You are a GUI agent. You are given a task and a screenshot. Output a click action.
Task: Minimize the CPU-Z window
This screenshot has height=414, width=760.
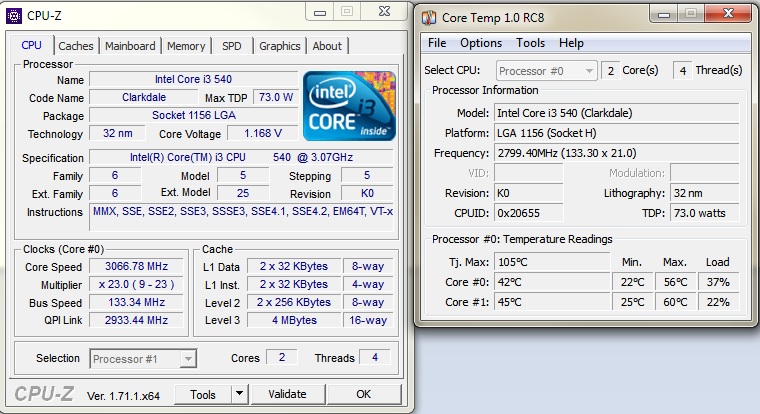click(x=320, y=12)
